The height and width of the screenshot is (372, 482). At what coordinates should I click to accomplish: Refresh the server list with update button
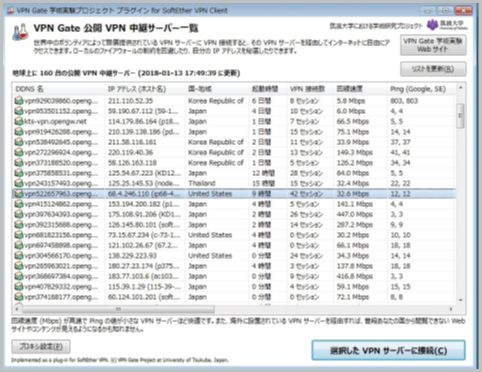pyautogui.click(x=433, y=69)
